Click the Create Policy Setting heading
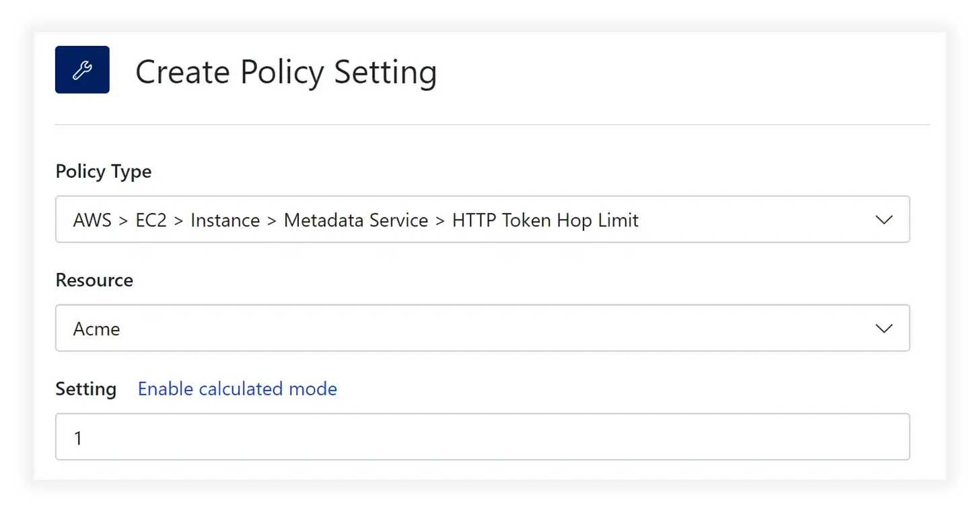Image resolution: width=980 pixels, height=512 pixels. (x=286, y=72)
